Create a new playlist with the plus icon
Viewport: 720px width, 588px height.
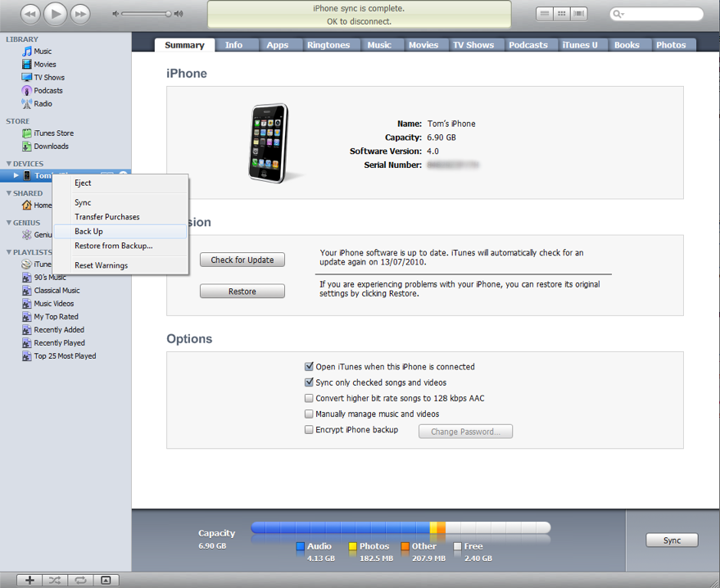tap(28, 580)
